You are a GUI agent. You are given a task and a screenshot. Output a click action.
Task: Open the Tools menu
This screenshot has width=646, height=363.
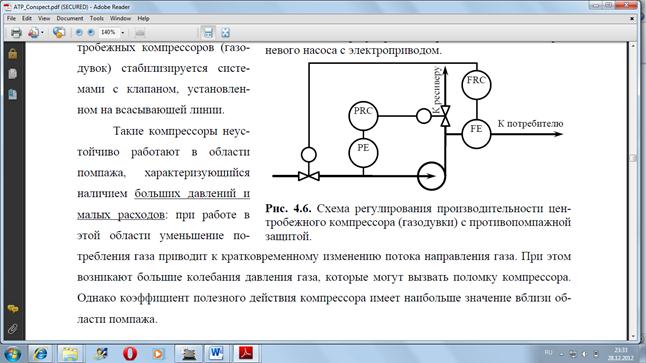click(96, 19)
